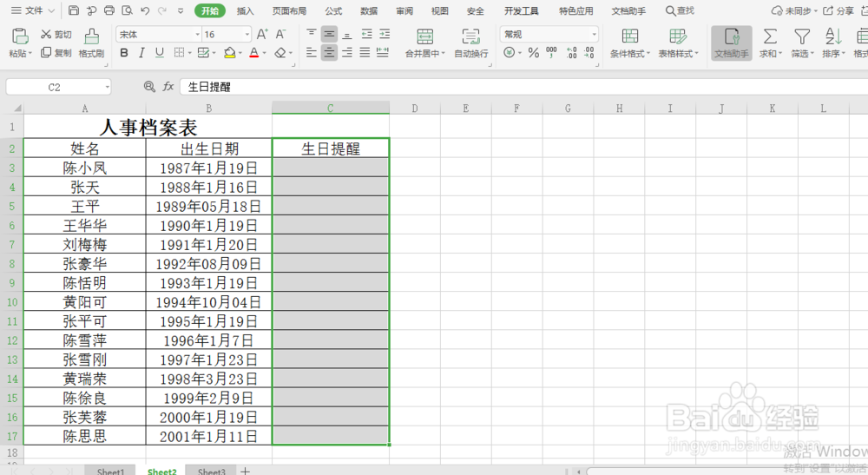
Task: Apply thousands separator 000 format
Action: pos(551,53)
